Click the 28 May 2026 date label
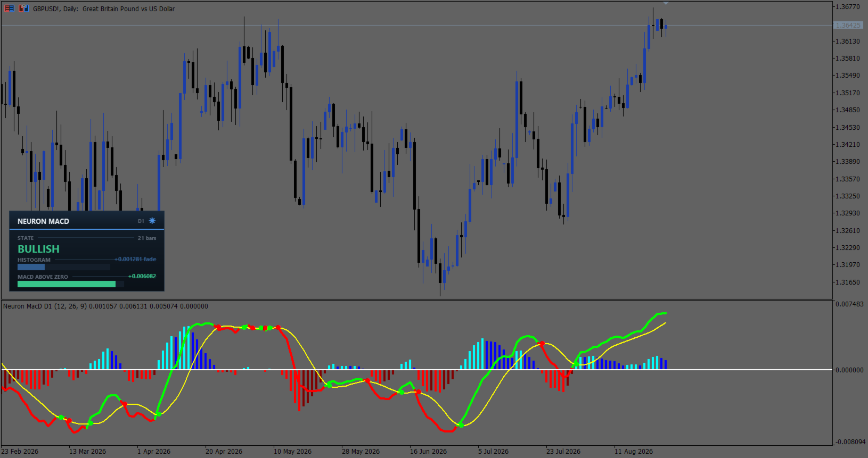This screenshot has width=868, height=458. (361, 452)
